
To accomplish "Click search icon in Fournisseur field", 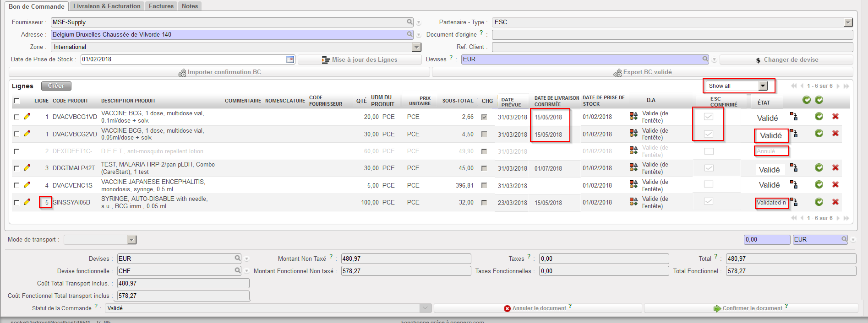I will click(x=409, y=22).
